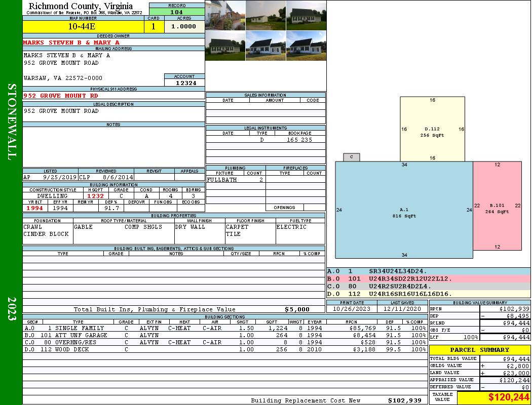Click the green record number 104
The image size is (532, 405).
point(177,12)
